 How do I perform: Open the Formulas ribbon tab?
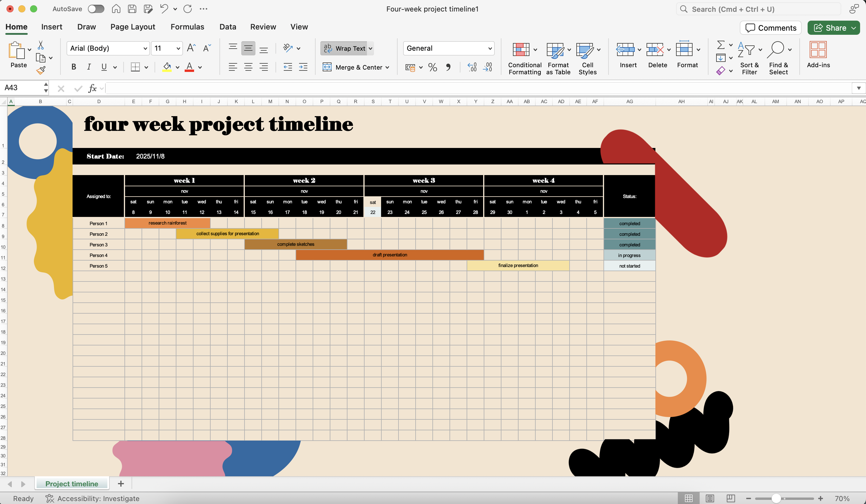coord(187,27)
